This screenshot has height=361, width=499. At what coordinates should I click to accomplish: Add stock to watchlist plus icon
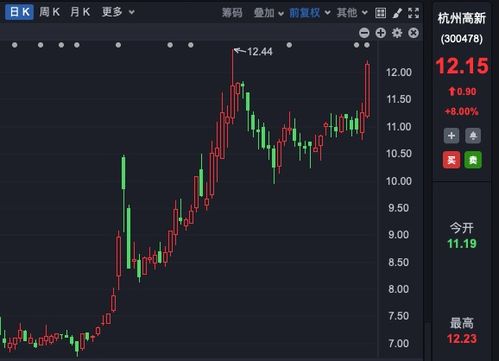click(x=451, y=136)
